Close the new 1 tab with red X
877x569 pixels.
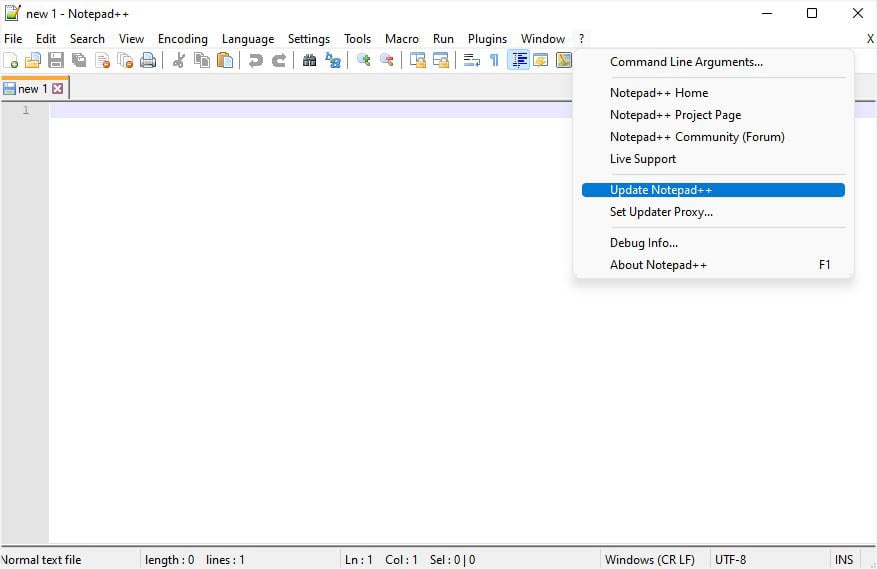tap(58, 88)
